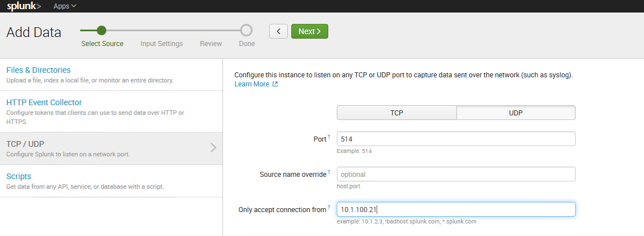644x236 pixels.
Task: Switch to TCP protocol
Action: pos(397,113)
